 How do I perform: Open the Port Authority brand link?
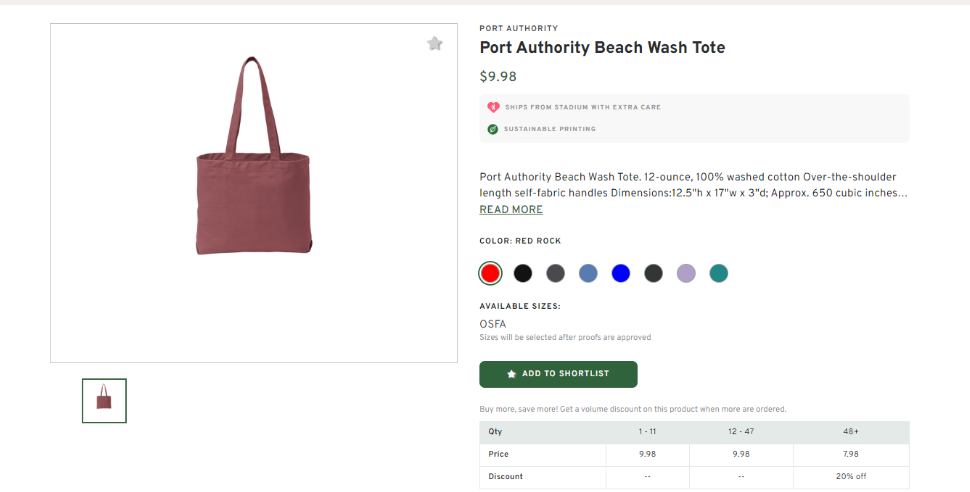point(518,28)
